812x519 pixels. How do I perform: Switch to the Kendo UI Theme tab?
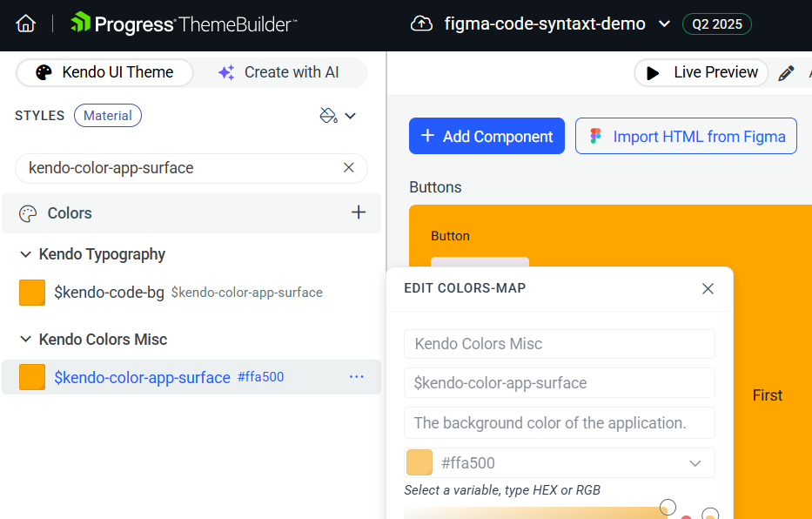(104, 73)
